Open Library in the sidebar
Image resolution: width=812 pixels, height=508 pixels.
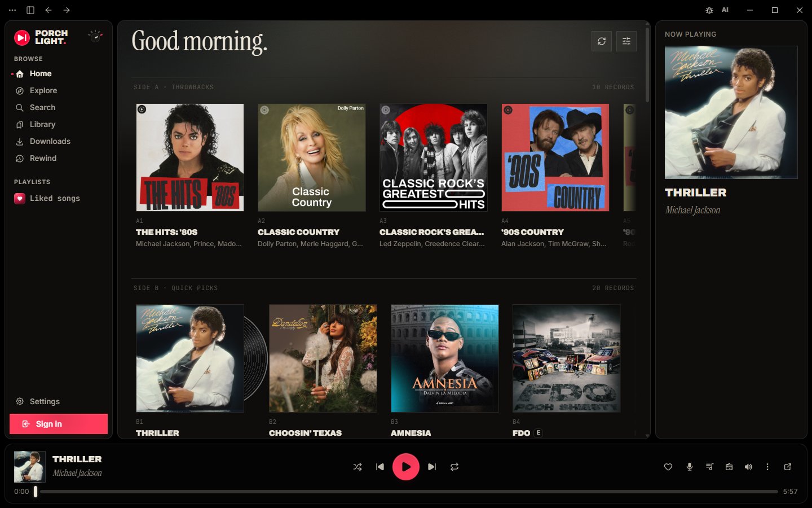click(x=59, y=125)
